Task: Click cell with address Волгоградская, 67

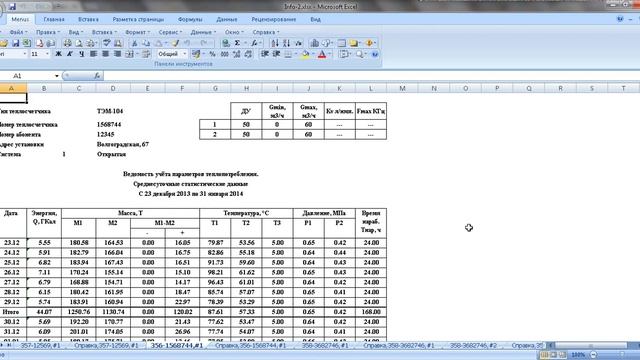Action: pos(123,144)
